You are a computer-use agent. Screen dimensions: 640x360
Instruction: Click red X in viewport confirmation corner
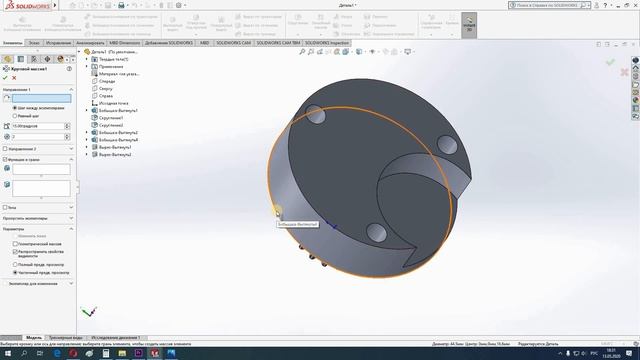pos(624,73)
